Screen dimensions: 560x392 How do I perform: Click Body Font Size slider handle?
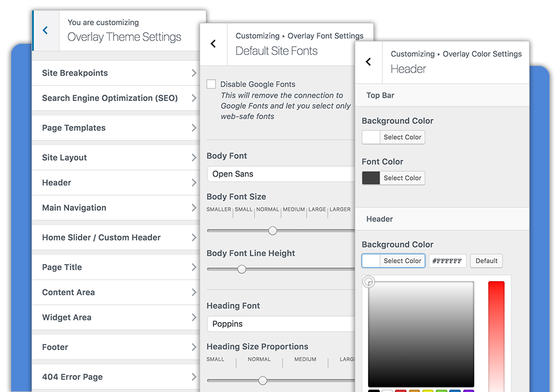[x=272, y=231]
